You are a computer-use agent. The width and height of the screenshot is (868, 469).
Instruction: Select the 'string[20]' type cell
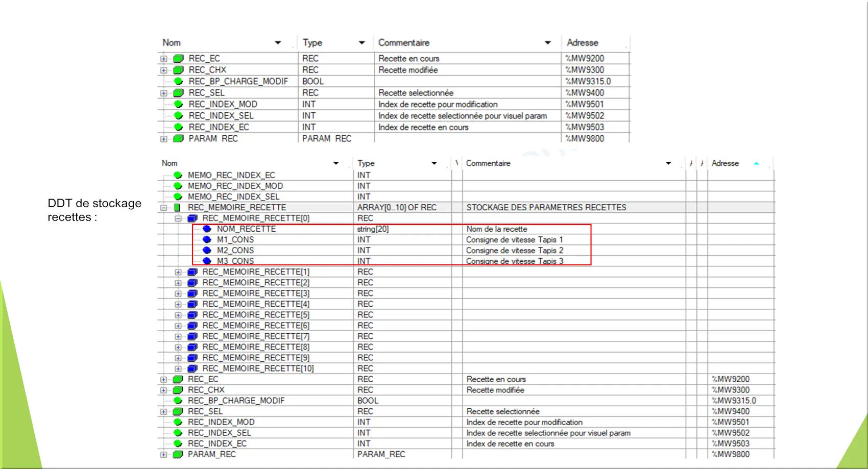coord(373,229)
